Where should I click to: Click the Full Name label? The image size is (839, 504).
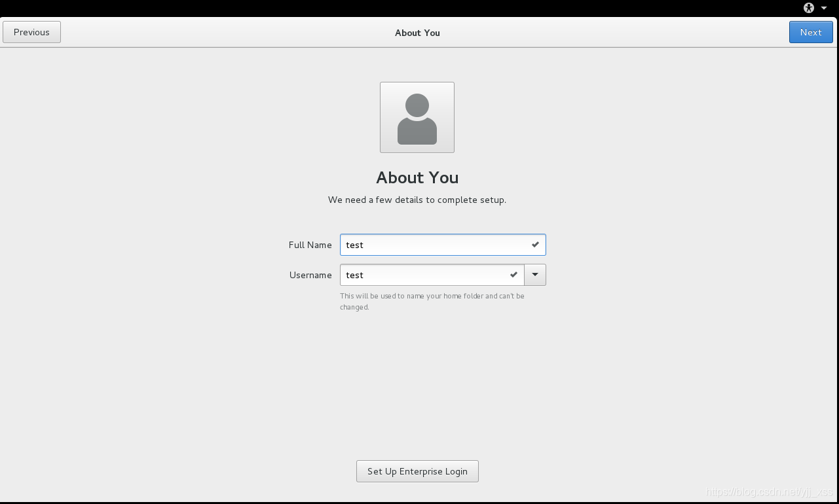[310, 245]
